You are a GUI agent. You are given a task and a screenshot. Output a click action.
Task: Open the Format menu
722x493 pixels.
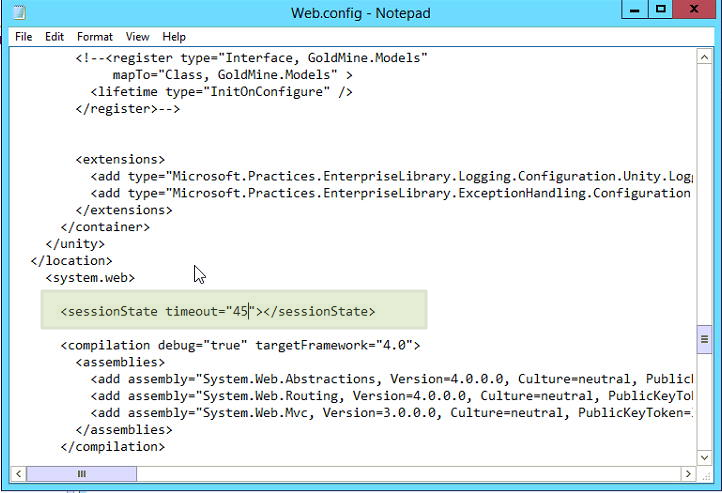point(95,36)
